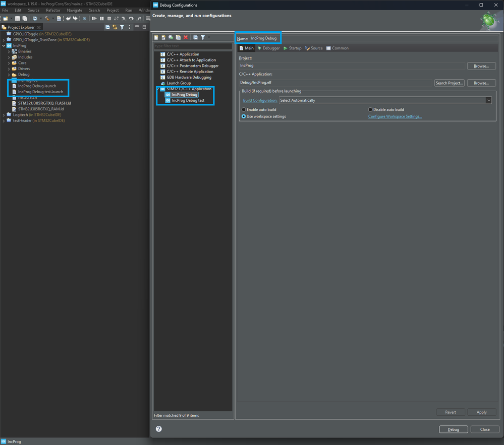Image resolution: width=504 pixels, height=445 pixels.
Task: Expand the Drivers folder
Action: click(x=9, y=69)
